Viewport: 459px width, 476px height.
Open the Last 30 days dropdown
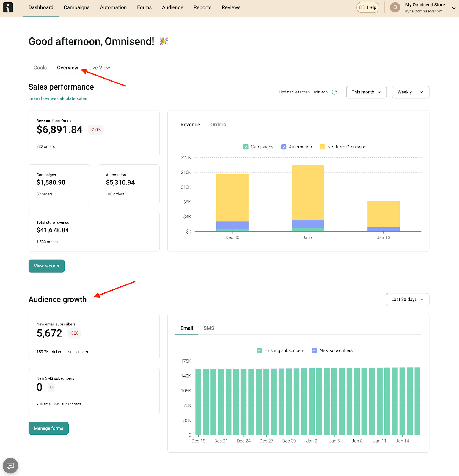[x=408, y=300]
